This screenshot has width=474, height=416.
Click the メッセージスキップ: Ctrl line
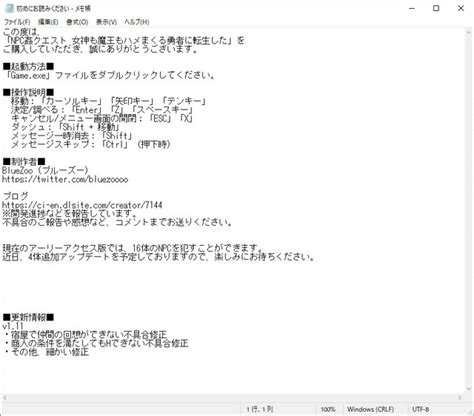91,144
